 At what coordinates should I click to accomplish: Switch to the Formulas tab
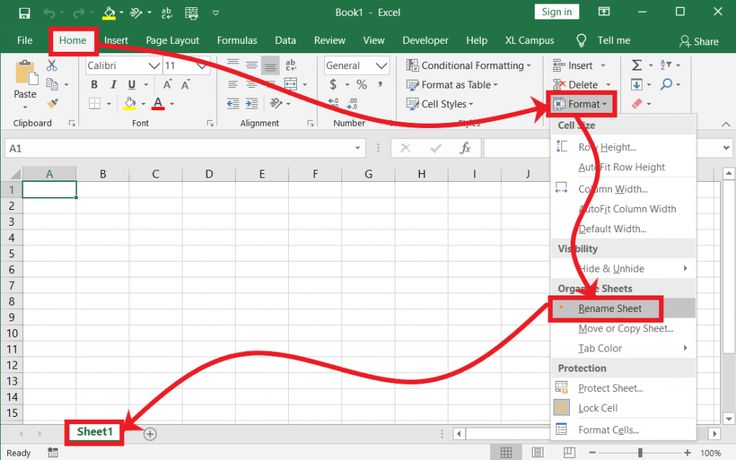point(237,40)
